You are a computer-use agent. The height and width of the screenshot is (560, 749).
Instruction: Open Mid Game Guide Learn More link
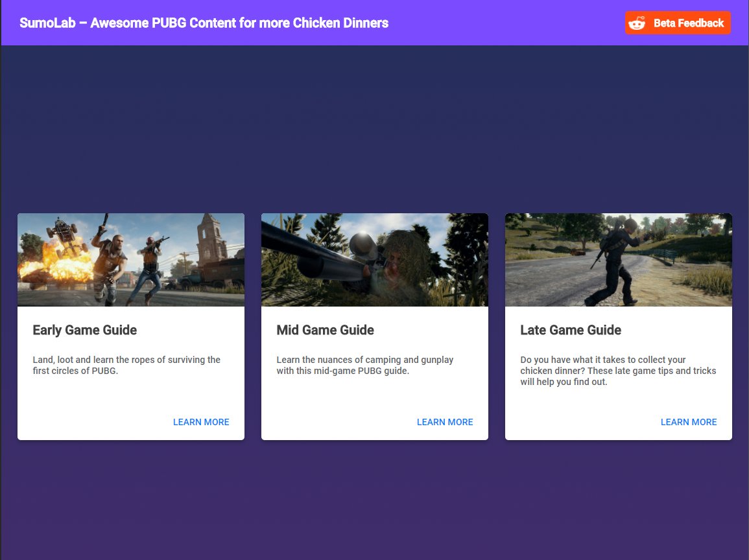pos(445,422)
